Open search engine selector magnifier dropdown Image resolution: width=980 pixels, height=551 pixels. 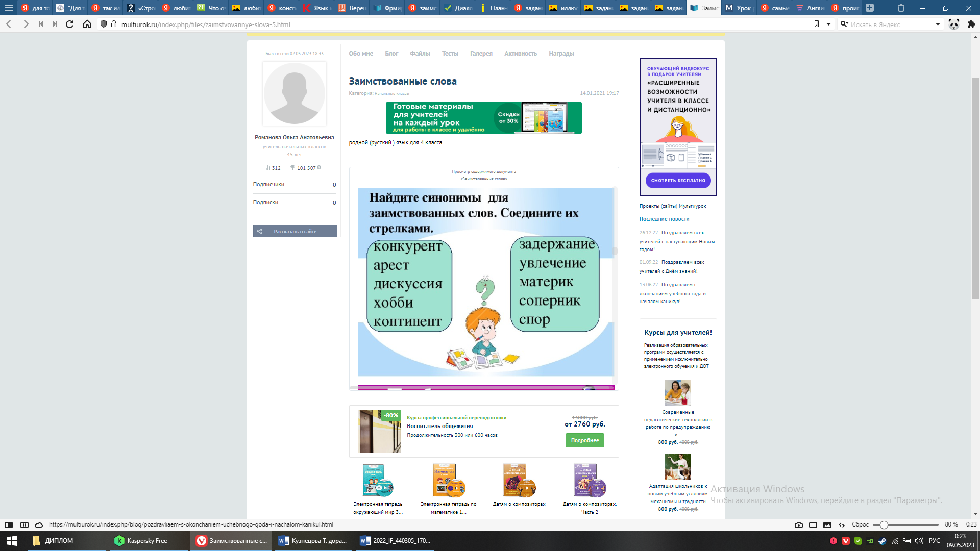(x=844, y=24)
